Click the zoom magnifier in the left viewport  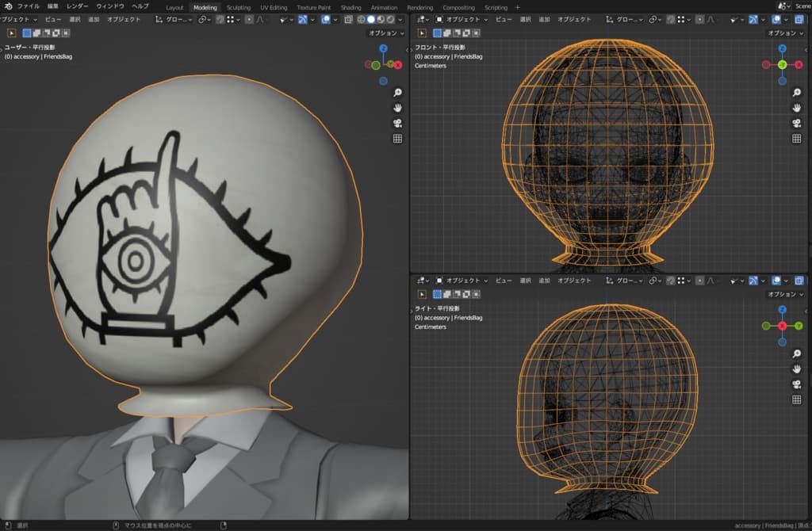click(x=397, y=92)
